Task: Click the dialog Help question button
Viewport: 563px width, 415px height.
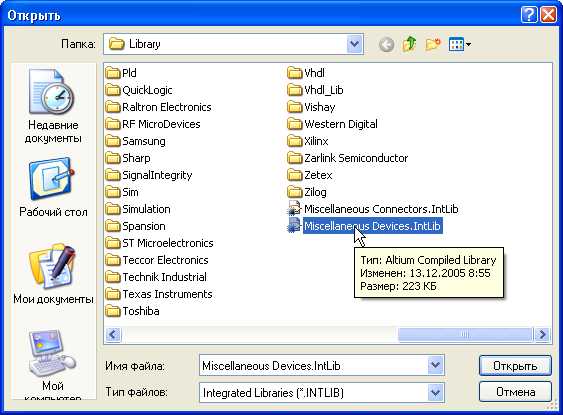Action: [529, 15]
